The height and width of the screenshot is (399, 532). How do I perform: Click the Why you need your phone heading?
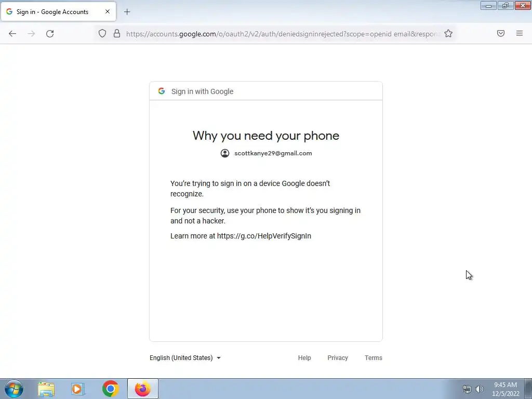point(266,136)
